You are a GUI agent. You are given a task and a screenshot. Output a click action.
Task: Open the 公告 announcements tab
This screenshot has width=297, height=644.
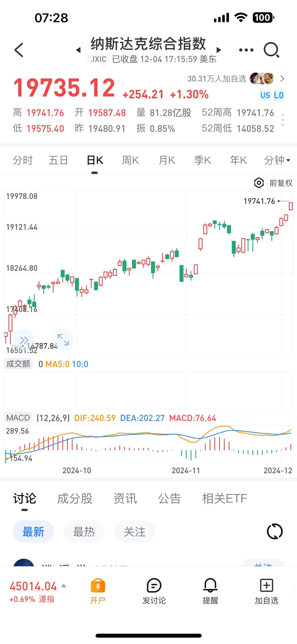(169, 499)
